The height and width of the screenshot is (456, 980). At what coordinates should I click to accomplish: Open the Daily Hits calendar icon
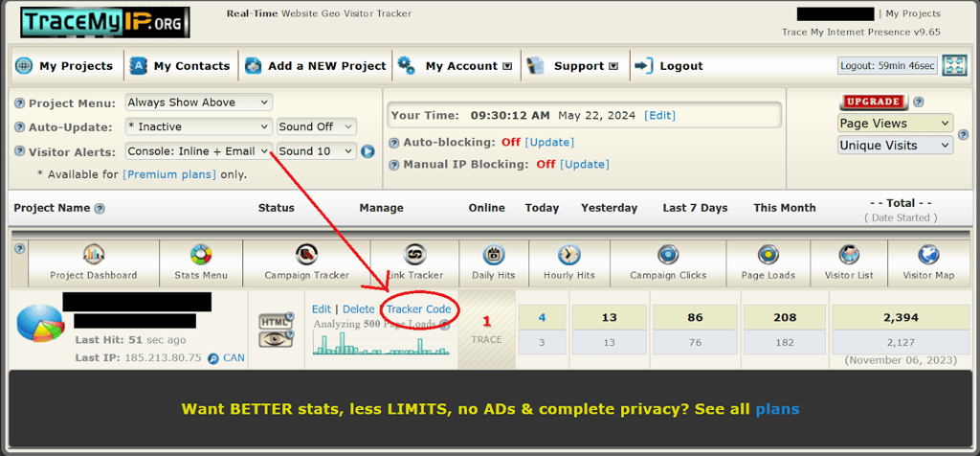tap(494, 255)
